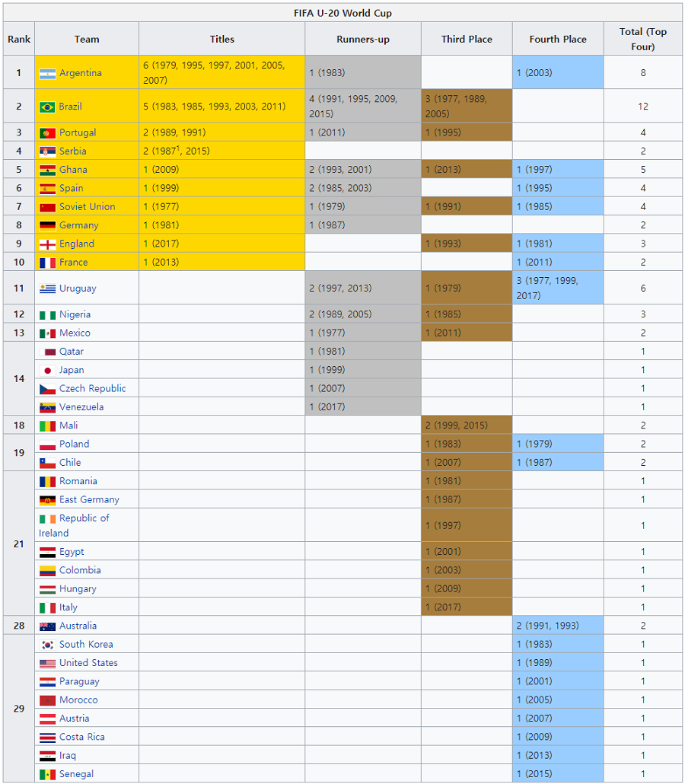
Task: Click England's title cell 1 (2017)
Action: coord(222,244)
